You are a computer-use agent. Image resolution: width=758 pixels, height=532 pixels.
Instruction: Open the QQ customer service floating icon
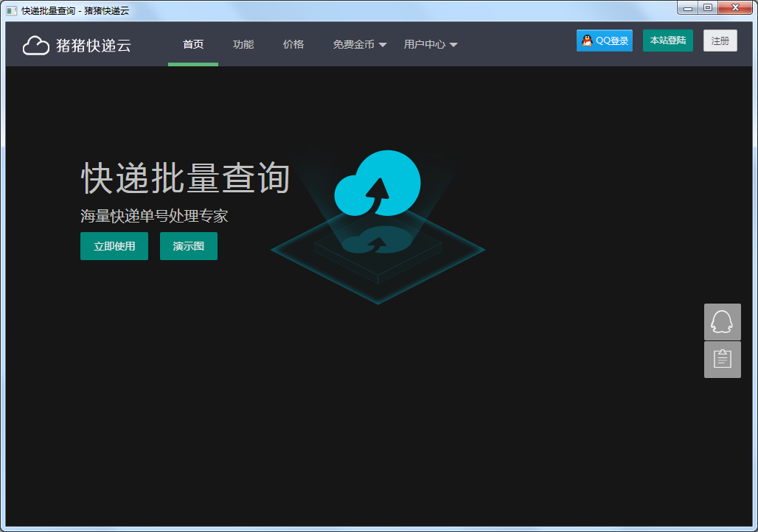click(x=722, y=322)
